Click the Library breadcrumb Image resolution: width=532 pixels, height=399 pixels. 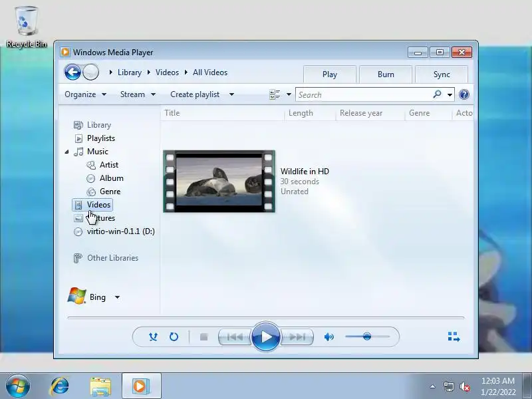point(130,72)
